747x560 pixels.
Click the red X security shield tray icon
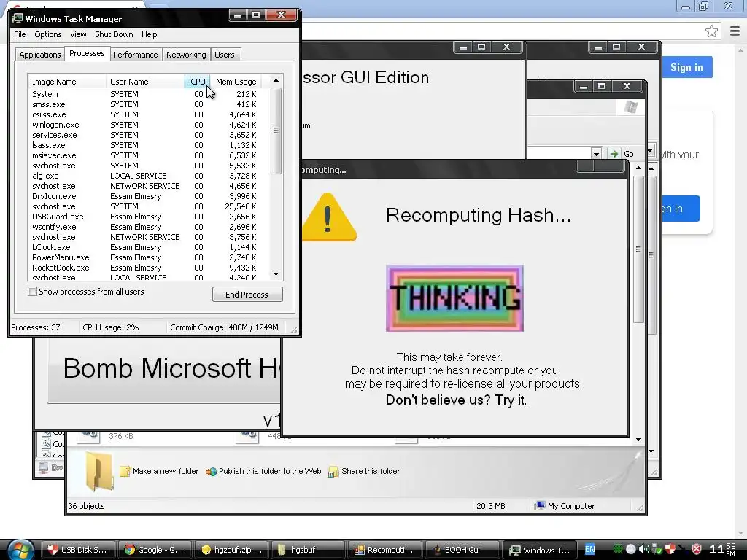[697, 549]
